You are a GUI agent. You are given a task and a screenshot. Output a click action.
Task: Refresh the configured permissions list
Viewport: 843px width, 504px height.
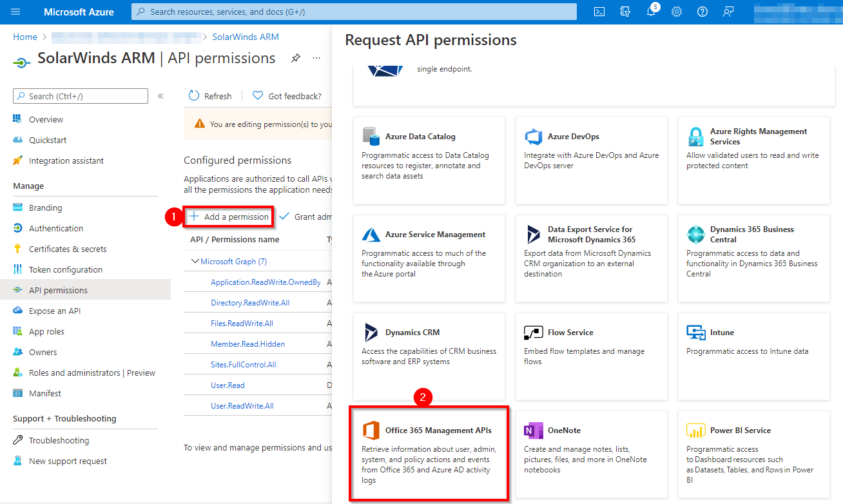coord(209,95)
